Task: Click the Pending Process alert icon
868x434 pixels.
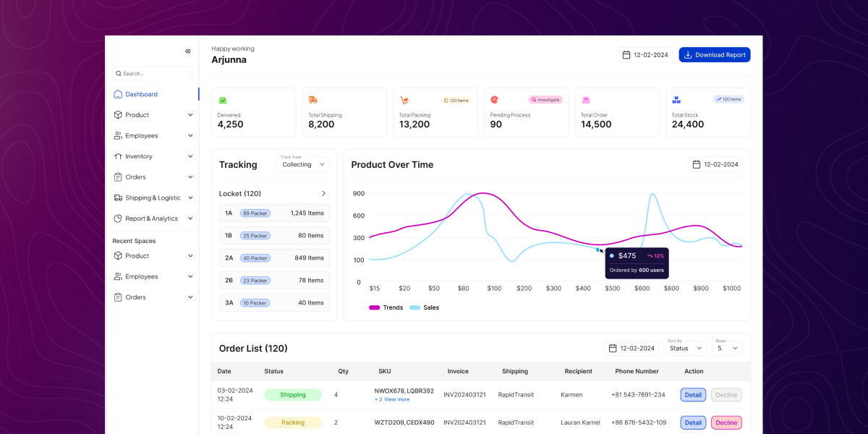Action: click(x=494, y=101)
